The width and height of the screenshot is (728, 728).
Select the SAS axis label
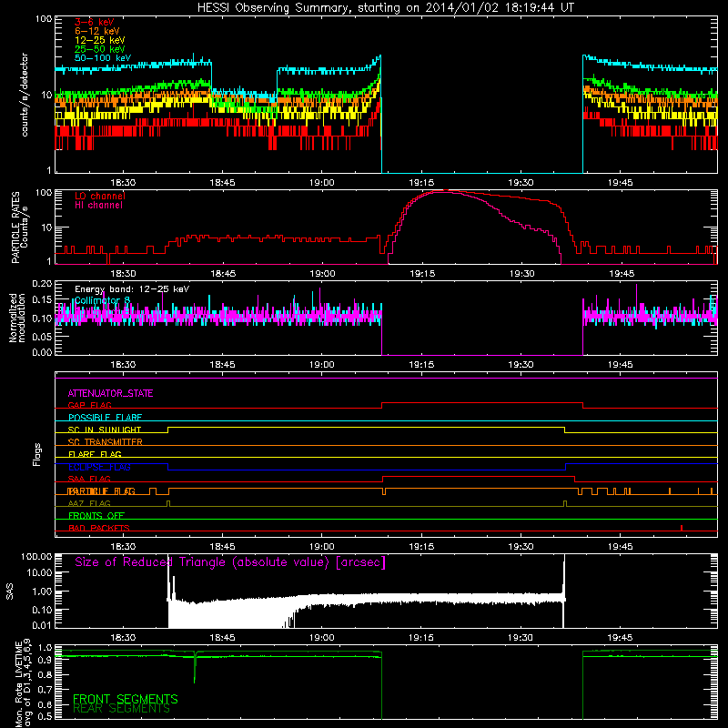tap(10, 591)
